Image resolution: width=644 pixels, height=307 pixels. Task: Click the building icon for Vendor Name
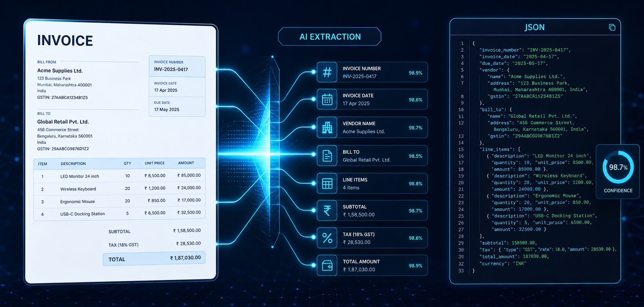327,128
